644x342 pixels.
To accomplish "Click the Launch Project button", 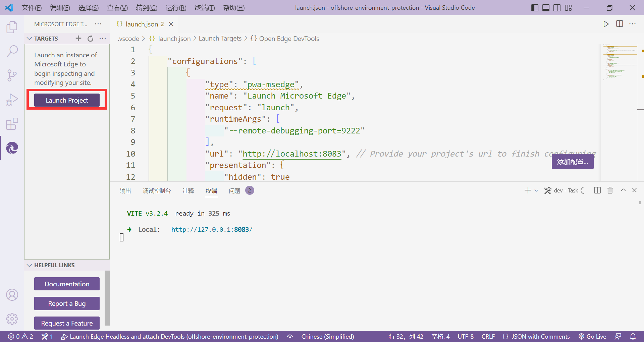I will point(67,100).
